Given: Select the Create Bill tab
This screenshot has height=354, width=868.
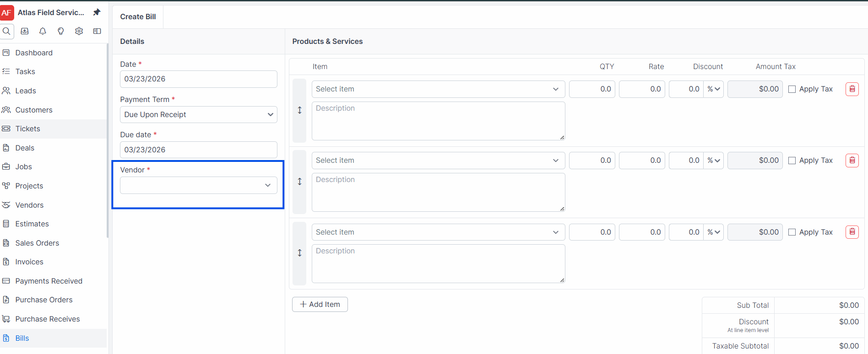Looking at the screenshot, I should pyautogui.click(x=138, y=17).
